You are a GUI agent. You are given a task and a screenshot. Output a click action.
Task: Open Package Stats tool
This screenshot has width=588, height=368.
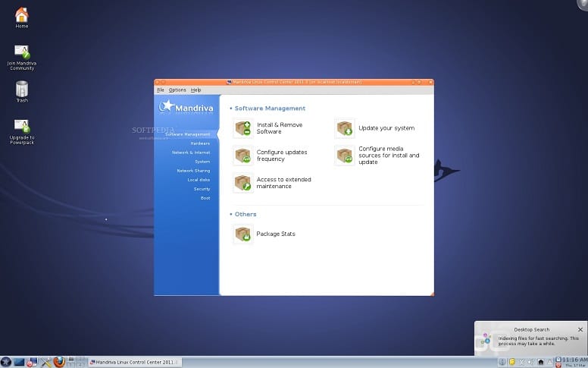coord(264,234)
